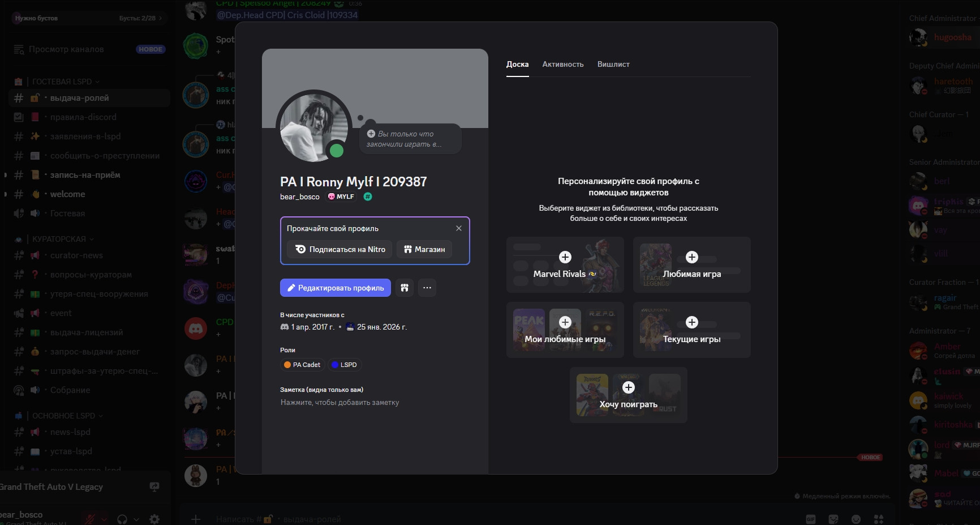Open Просмотр каналов in sidebar
This screenshot has height=525, width=980.
[89, 49]
